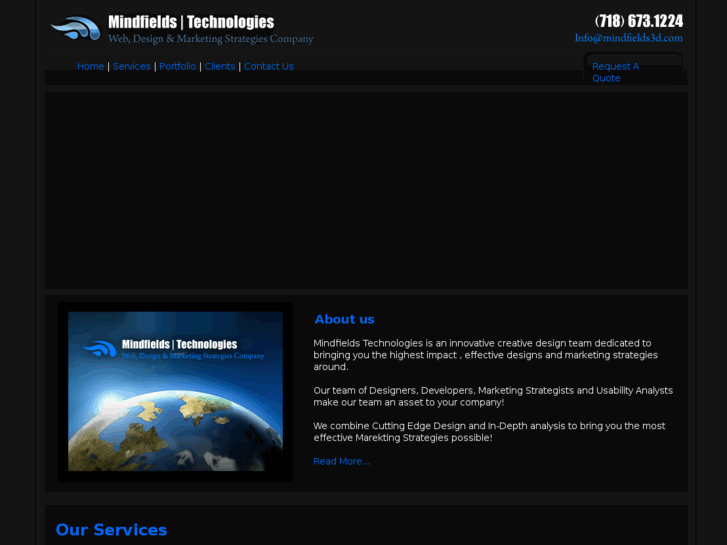Image resolution: width=727 pixels, height=545 pixels.
Task: Go to the Portfolio page
Action: click(178, 66)
